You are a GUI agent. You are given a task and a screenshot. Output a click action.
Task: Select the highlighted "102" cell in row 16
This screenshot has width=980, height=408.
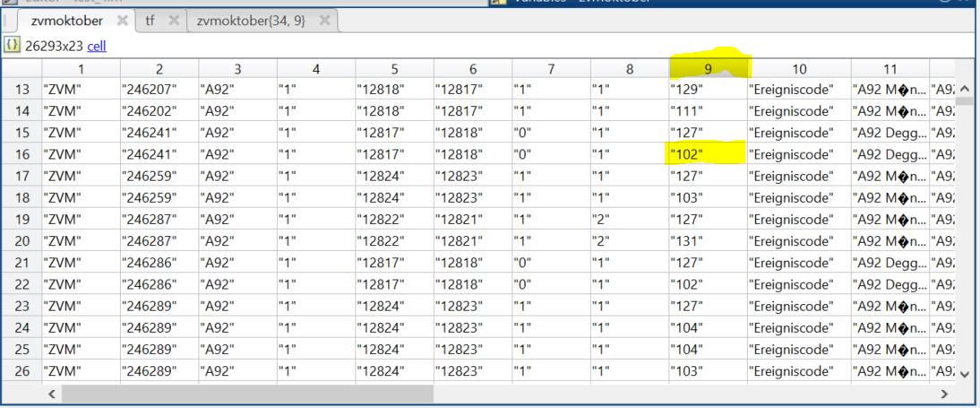point(708,154)
